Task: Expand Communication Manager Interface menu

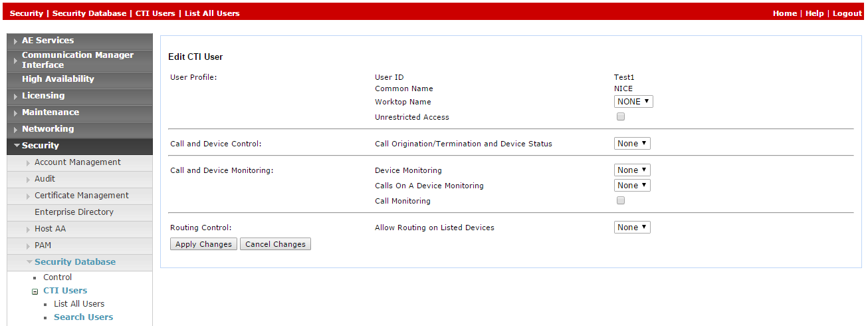Action: [79, 60]
